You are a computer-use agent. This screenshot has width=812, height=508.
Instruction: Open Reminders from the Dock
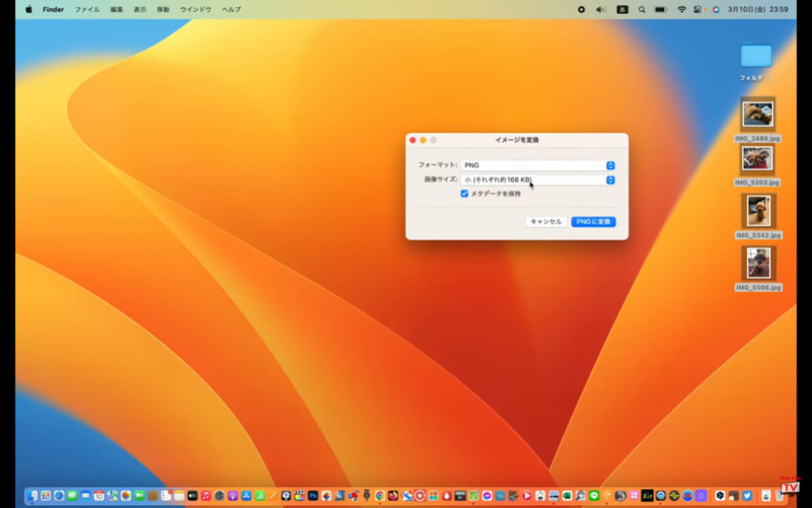166,496
